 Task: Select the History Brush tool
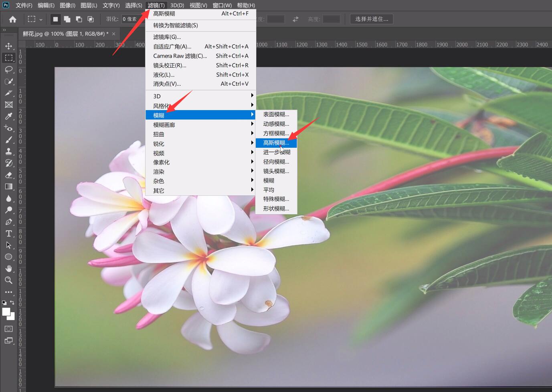(8, 163)
